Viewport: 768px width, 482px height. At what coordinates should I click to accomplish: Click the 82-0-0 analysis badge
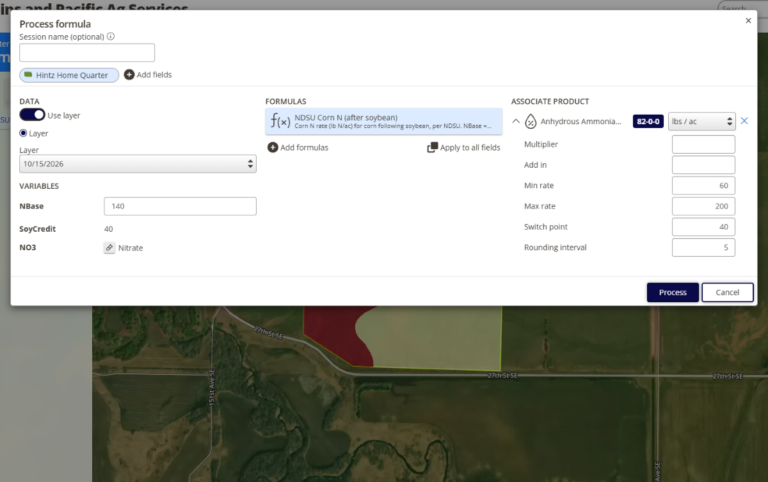point(648,121)
